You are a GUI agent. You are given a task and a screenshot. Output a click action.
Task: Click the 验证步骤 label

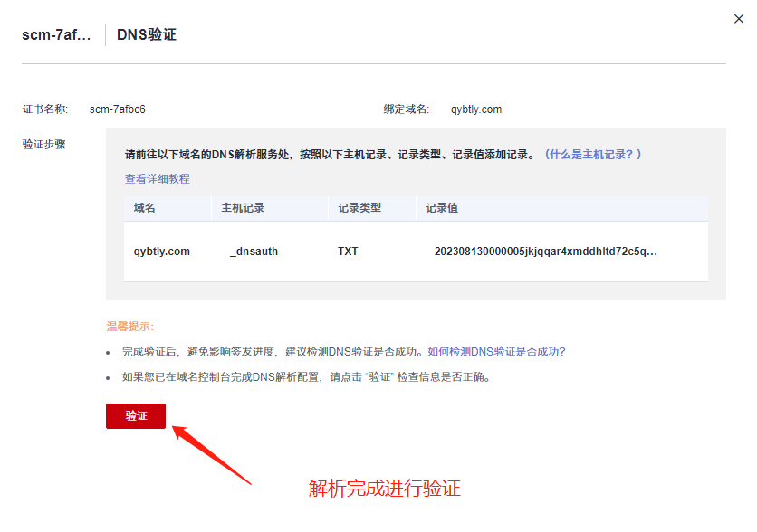(x=44, y=144)
